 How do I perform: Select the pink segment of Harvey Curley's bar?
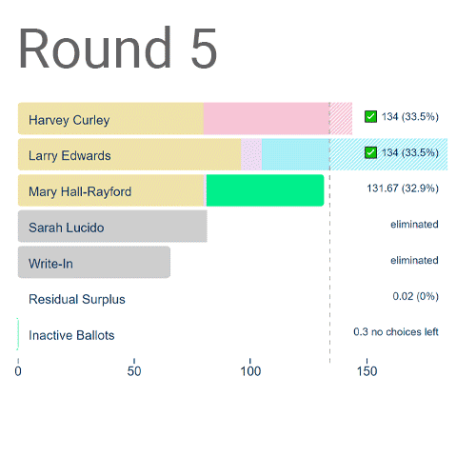(267, 118)
